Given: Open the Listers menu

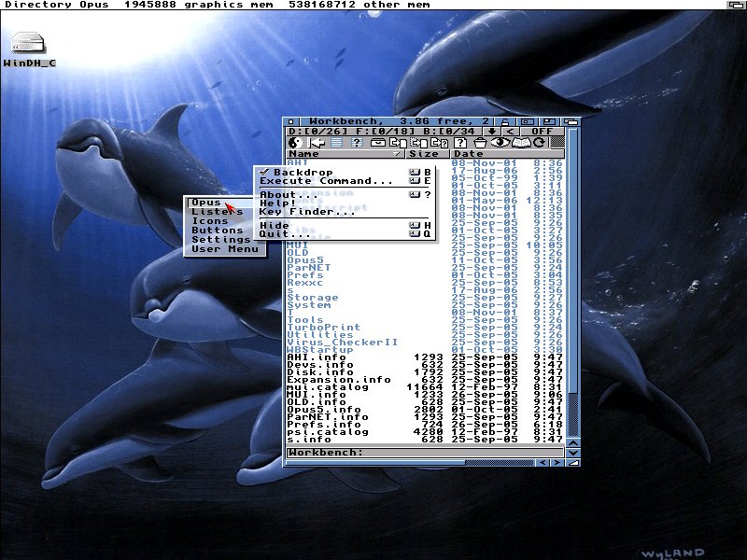Looking at the screenshot, I should click(x=218, y=212).
